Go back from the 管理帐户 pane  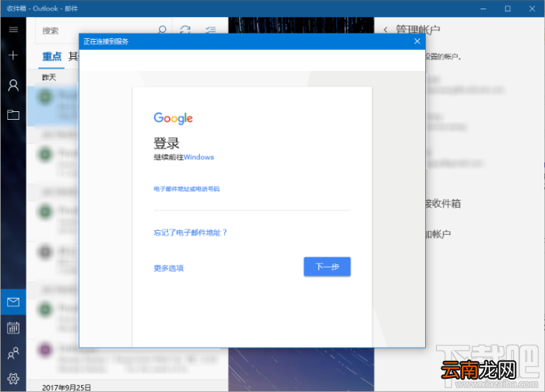385,30
